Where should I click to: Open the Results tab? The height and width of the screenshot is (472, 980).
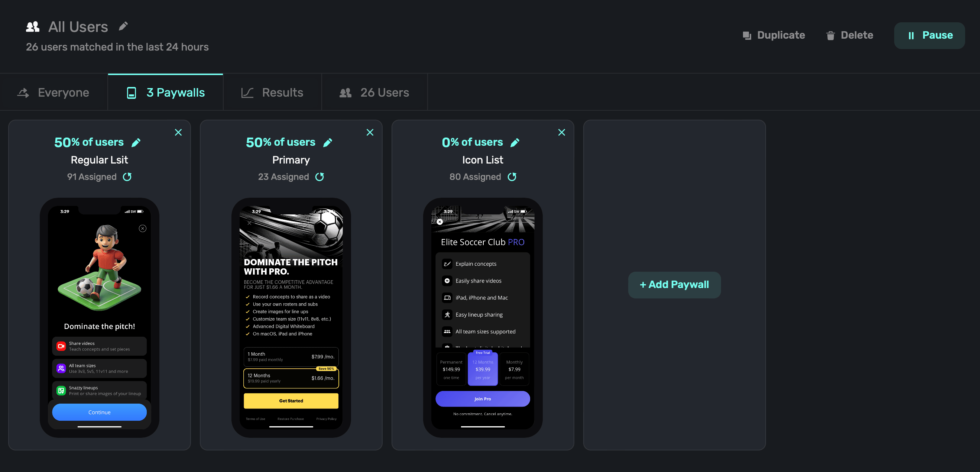[272, 93]
